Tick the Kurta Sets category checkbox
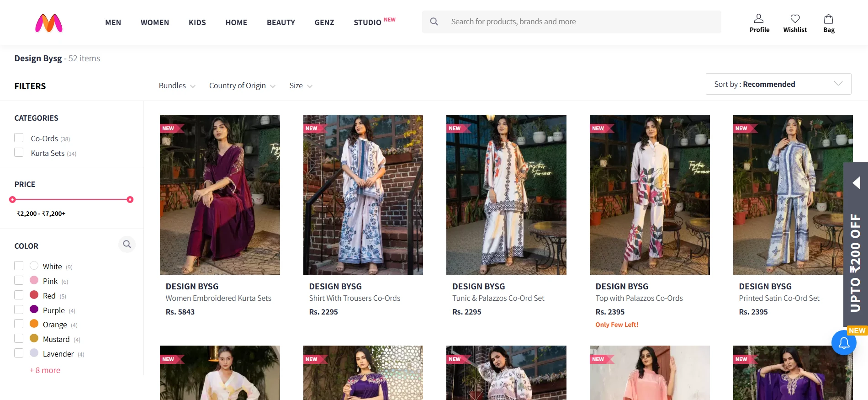The width and height of the screenshot is (868, 400). coord(19,153)
